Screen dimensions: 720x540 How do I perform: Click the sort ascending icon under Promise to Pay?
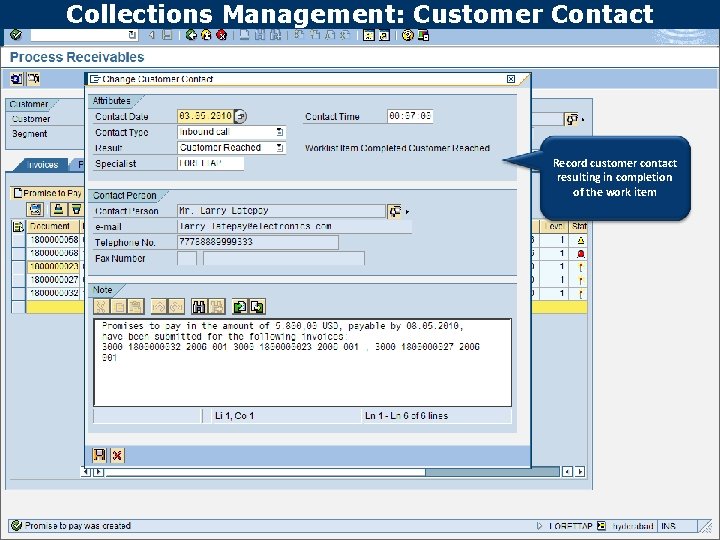[x=58, y=209]
